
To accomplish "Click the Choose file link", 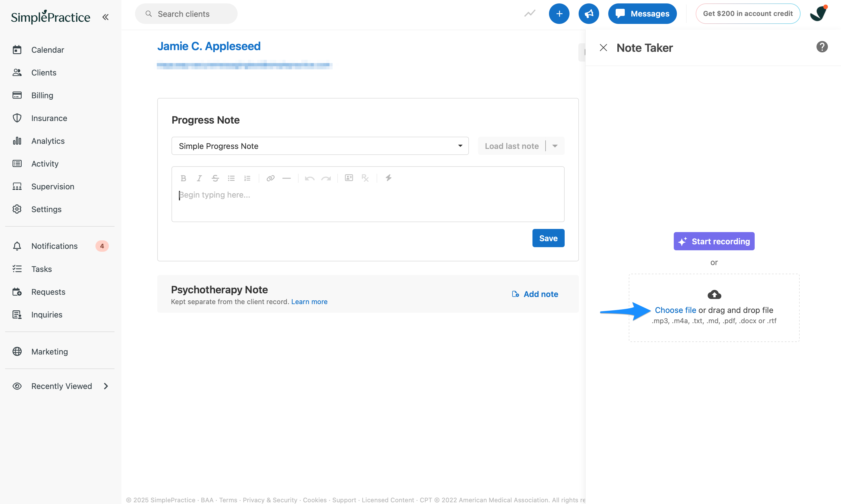I will point(675,310).
